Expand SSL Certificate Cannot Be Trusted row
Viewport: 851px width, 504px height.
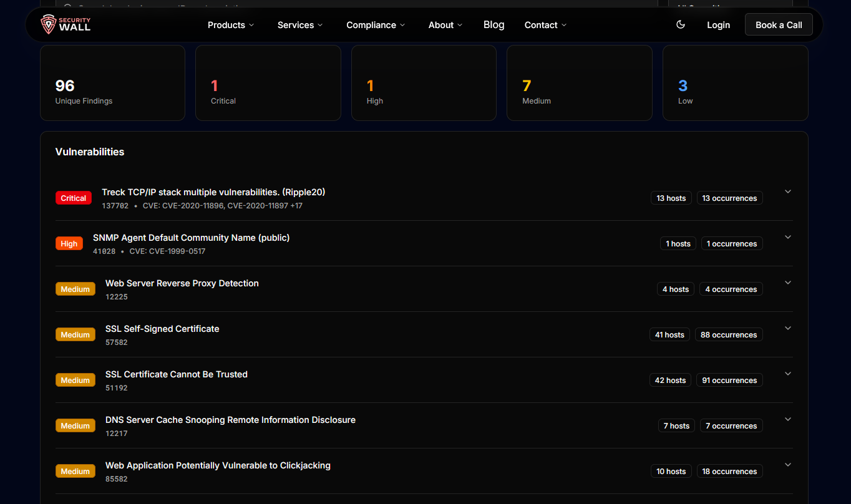(787, 374)
